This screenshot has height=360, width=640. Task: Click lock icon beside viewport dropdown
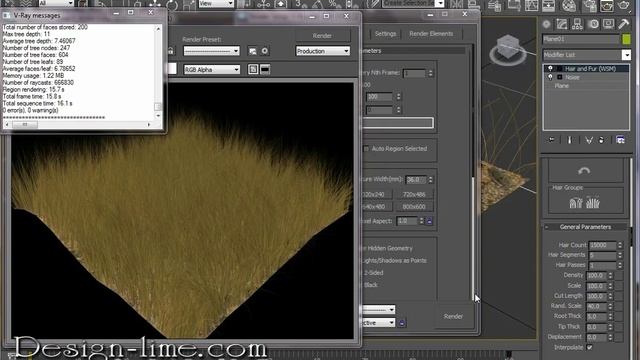[402, 323]
